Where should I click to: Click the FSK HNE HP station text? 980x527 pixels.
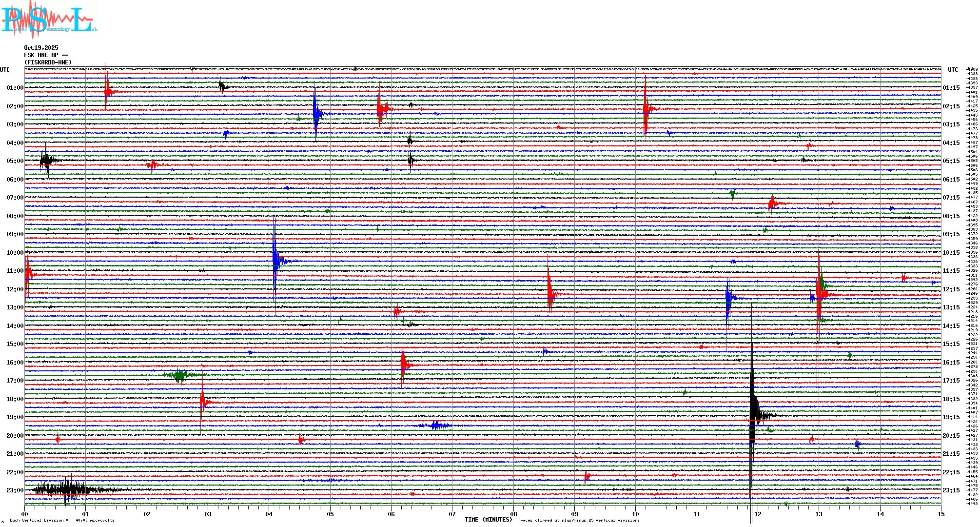coord(46,55)
